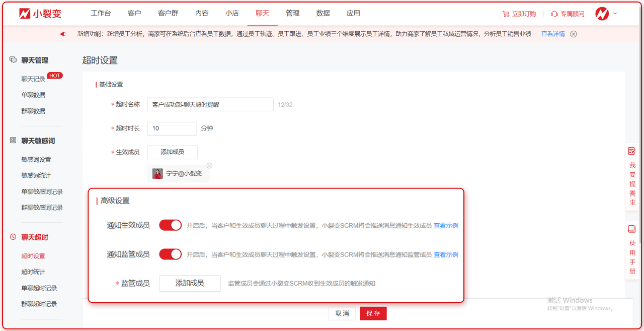644x331 pixels.
Task: Expand the account dropdown arrow beside avatar
Action: coord(615,14)
